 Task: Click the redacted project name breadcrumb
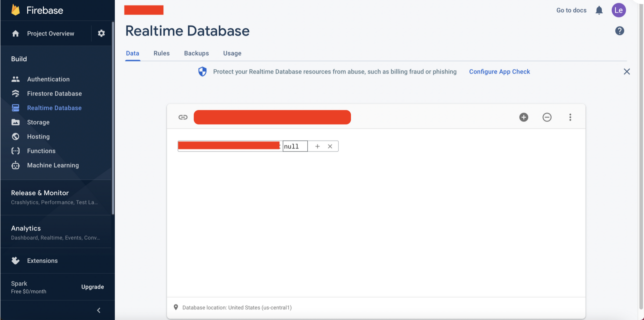144,10
